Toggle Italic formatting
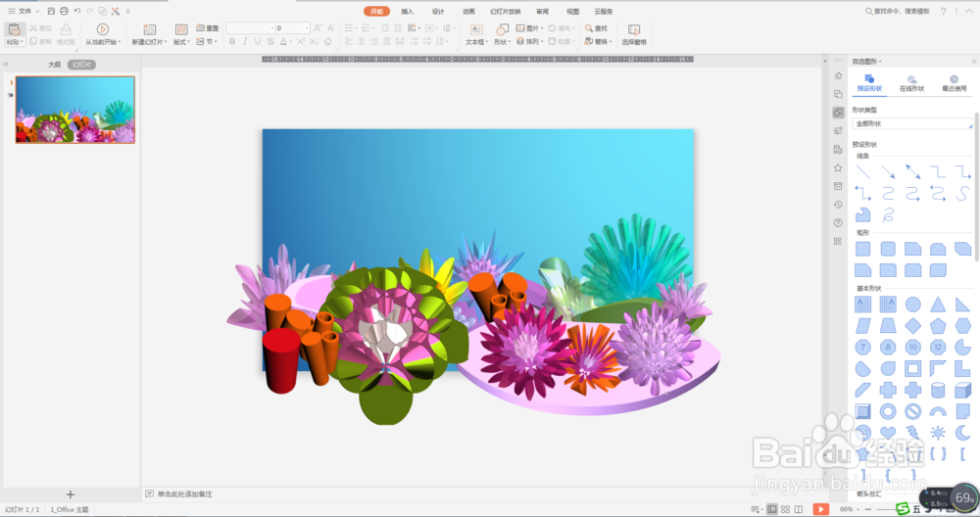980x517 pixels. tap(244, 42)
